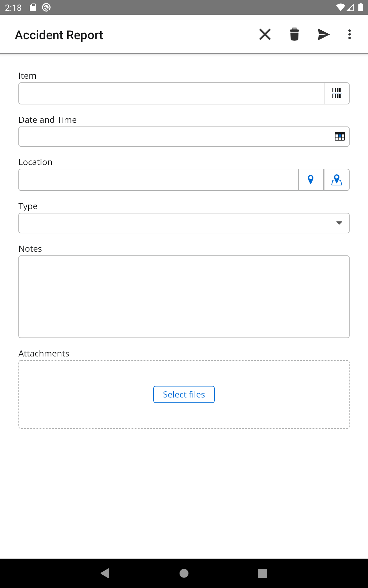Use current location pin icon

(x=311, y=180)
